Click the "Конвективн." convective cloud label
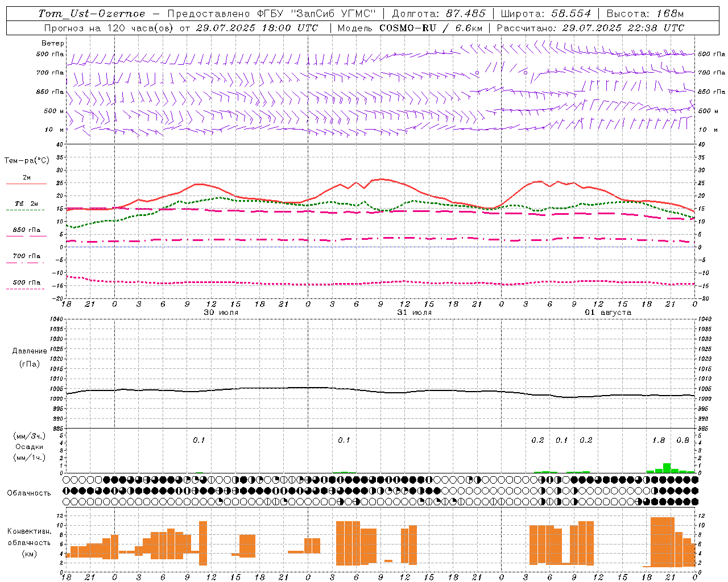This screenshot has height=582, width=728. click(30, 531)
